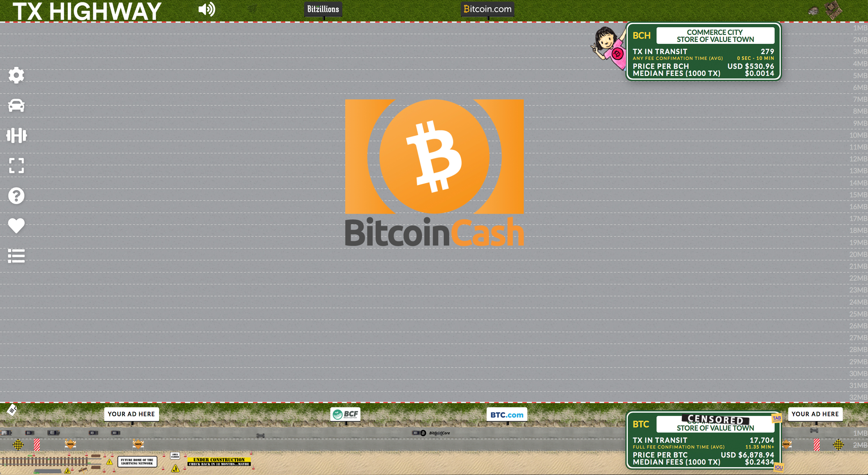
Task: Click the lightning hazard triangle sign
Action: tap(110, 462)
